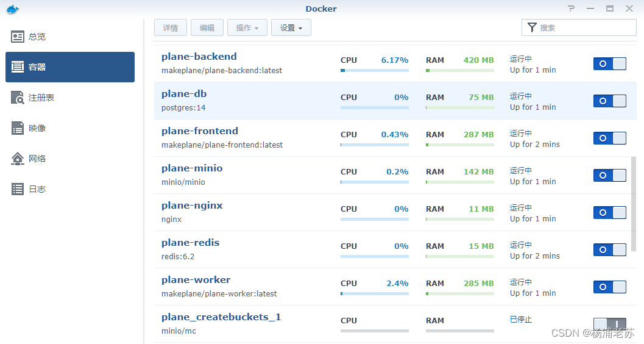Click the Docker whale logo icon

click(13, 9)
